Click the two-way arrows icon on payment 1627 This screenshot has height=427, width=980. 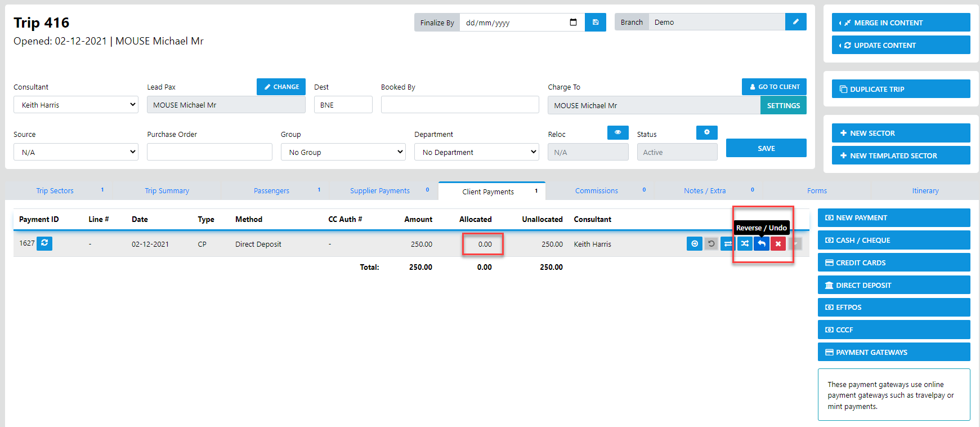(x=728, y=244)
